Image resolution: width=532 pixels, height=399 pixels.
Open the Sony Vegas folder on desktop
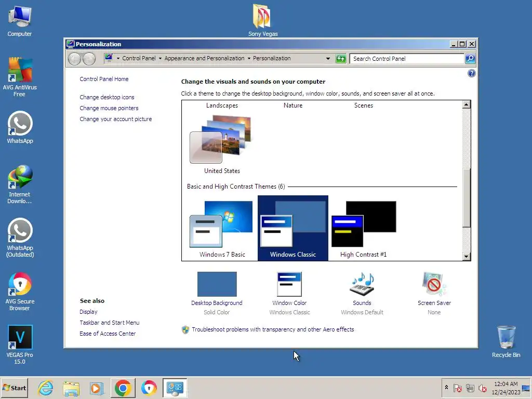(262, 20)
